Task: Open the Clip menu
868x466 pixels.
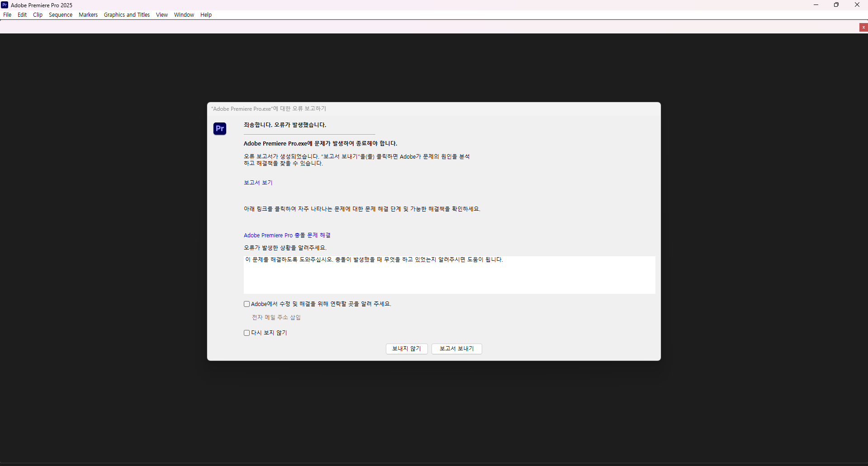Action: (x=38, y=14)
